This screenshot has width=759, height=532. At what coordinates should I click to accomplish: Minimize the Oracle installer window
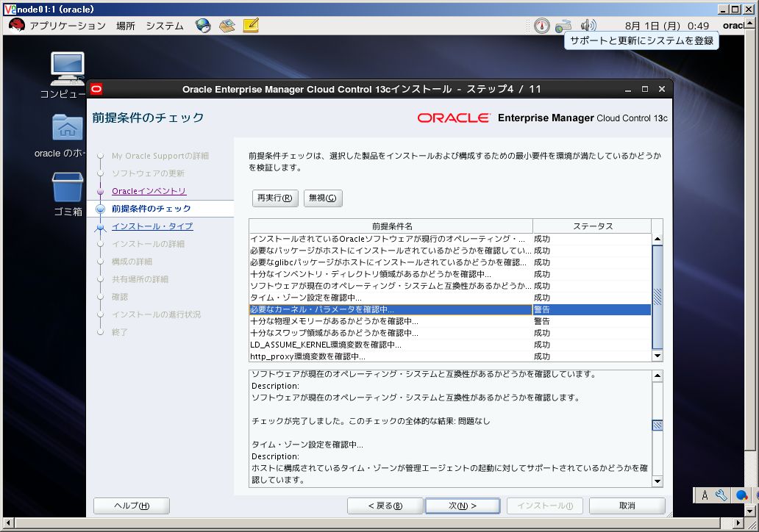[x=628, y=90]
